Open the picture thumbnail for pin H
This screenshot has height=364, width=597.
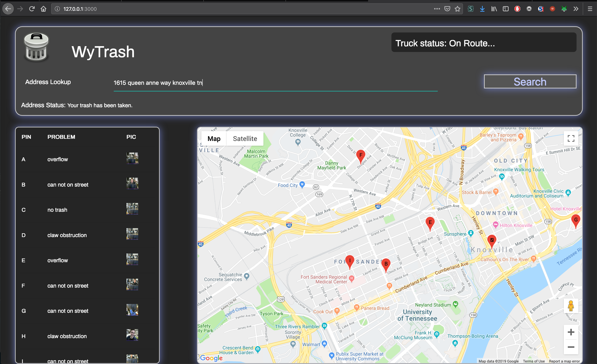(132, 335)
